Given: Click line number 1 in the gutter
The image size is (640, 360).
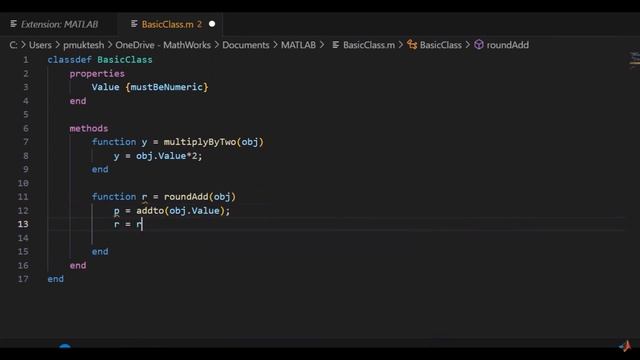Looking at the screenshot, I should [x=26, y=60].
